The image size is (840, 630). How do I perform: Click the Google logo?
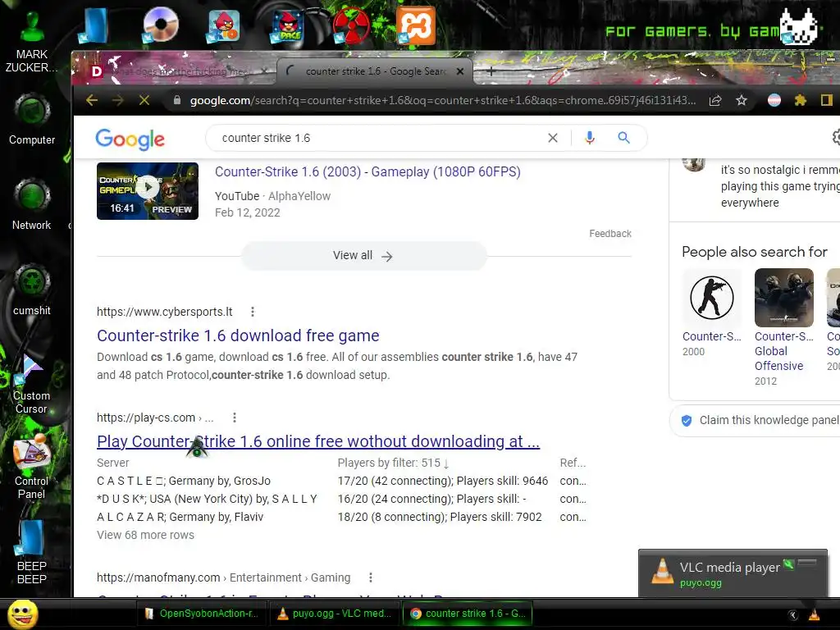coord(130,139)
